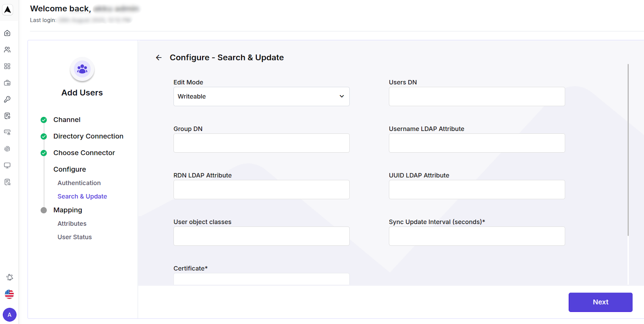
Task: Click the "Add Users" title text
Action: [82, 93]
